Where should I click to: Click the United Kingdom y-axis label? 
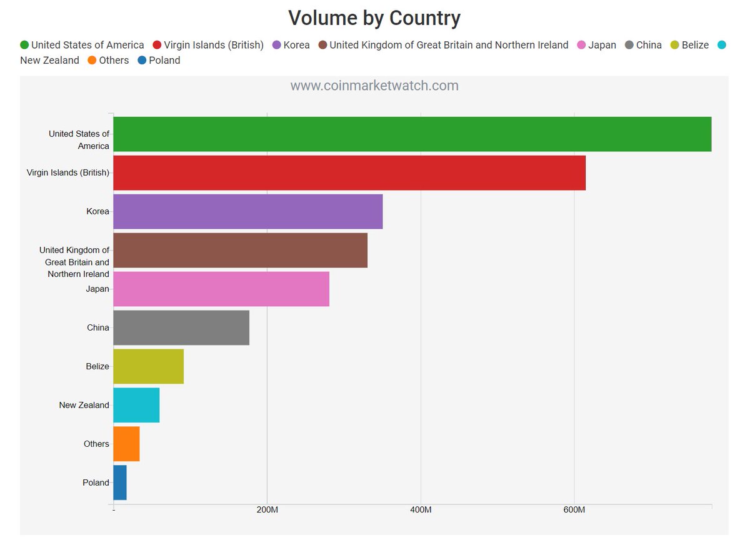[74, 262]
